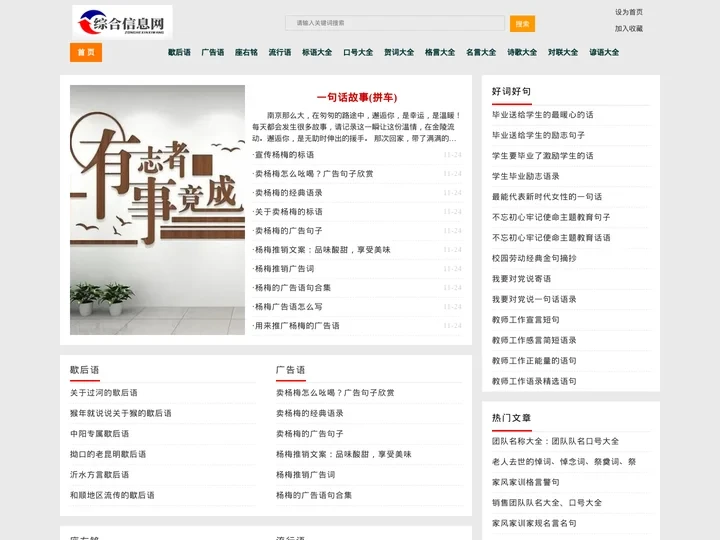Click the 好词好句 sidebar heading
Viewport: 720px width, 540px height.
[512, 91]
